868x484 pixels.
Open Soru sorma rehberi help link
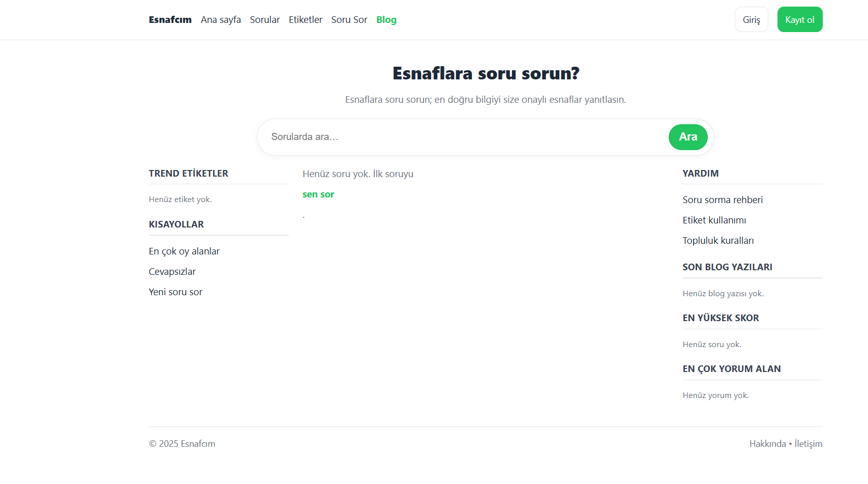coord(723,200)
